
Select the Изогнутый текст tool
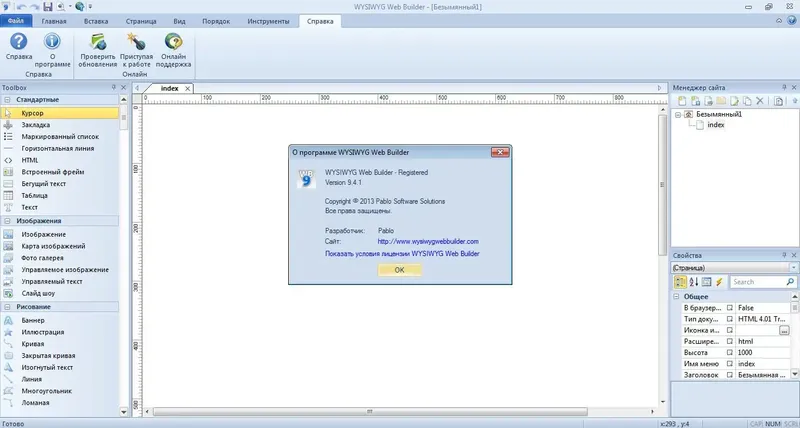point(47,367)
